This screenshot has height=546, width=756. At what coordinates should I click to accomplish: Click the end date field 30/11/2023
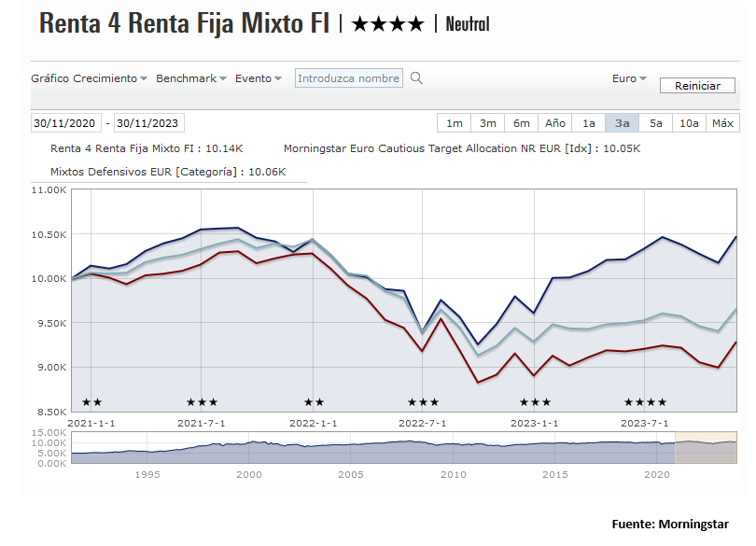[148, 123]
